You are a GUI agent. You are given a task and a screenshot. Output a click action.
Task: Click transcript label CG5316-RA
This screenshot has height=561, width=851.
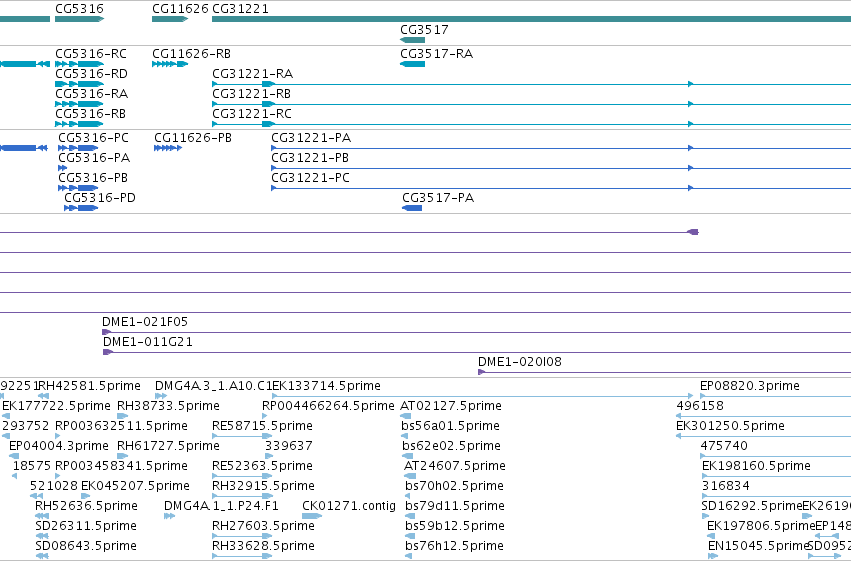(x=92, y=94)
